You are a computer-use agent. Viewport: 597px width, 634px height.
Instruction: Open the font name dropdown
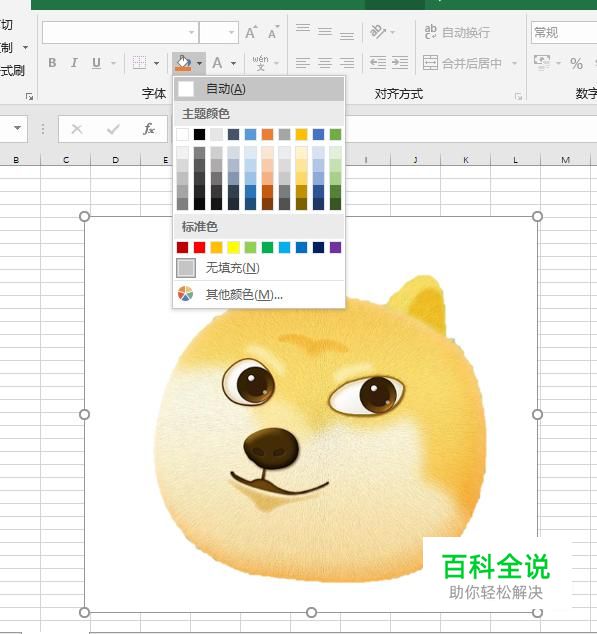(x=192, y=32)
